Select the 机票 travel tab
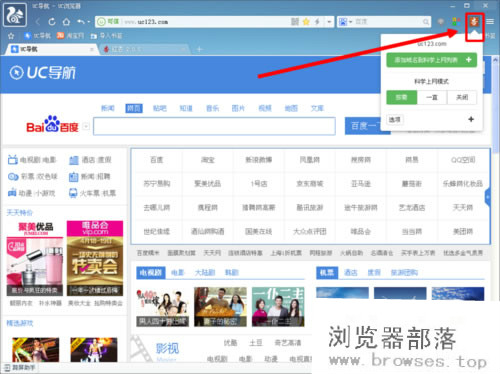This screenshot has height=374, width=500. point(327,272)
